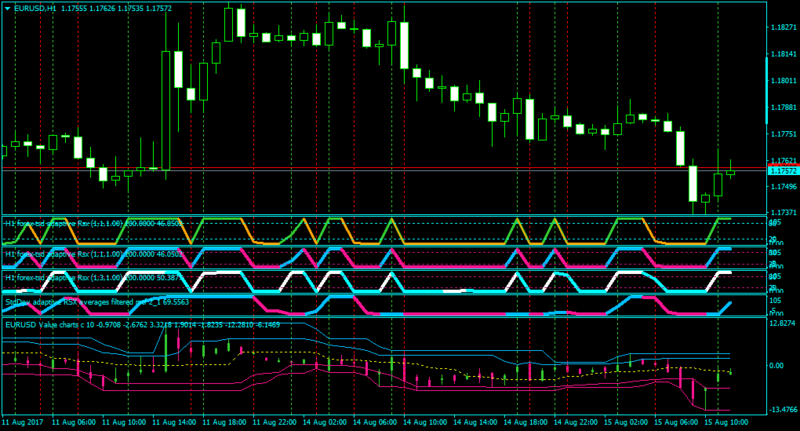Click the 1.17751 price axis label
Viewport: 800px width, 431px height.
tap(783, 134)
